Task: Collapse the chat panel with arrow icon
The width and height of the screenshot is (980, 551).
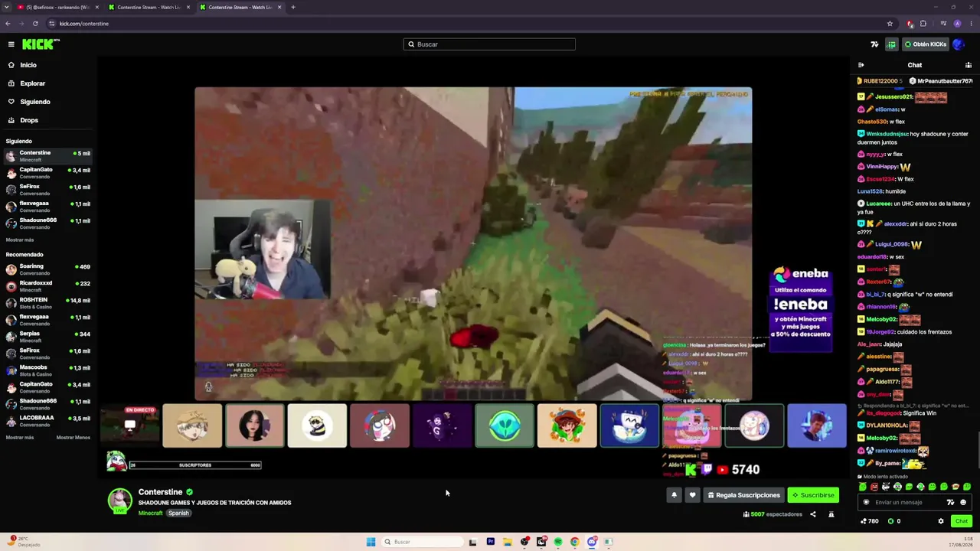Action: pyautogui.click(x=861, y=65)
